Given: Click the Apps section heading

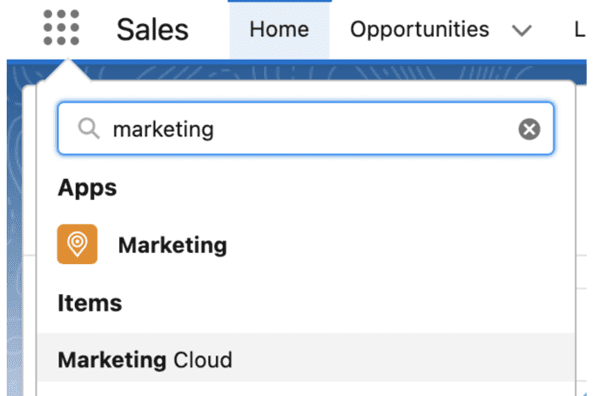Looking at the screenshot, I should tap(87, 188).
